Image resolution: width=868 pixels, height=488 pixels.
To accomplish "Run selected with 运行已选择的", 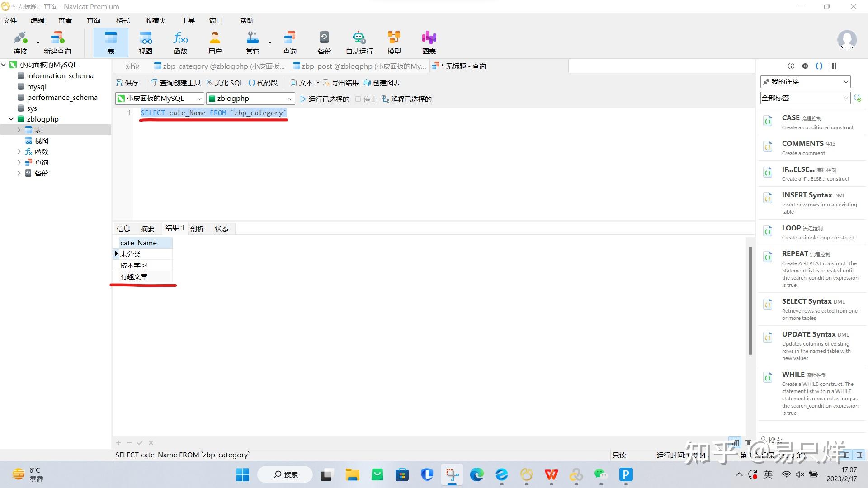I will [325, 99].
